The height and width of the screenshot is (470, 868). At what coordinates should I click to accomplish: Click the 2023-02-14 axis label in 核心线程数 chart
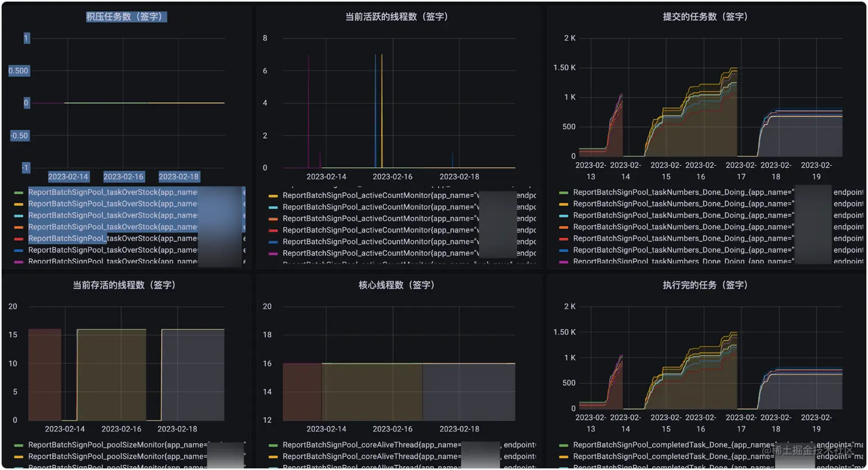tap(326, 429)
